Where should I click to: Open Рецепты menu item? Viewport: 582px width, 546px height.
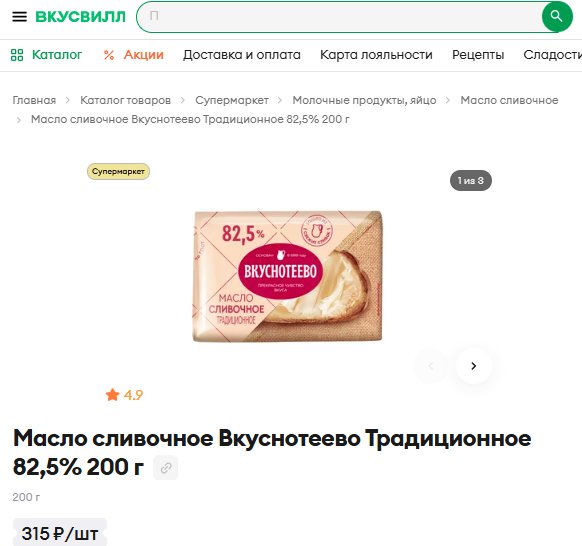coord(478,55)
